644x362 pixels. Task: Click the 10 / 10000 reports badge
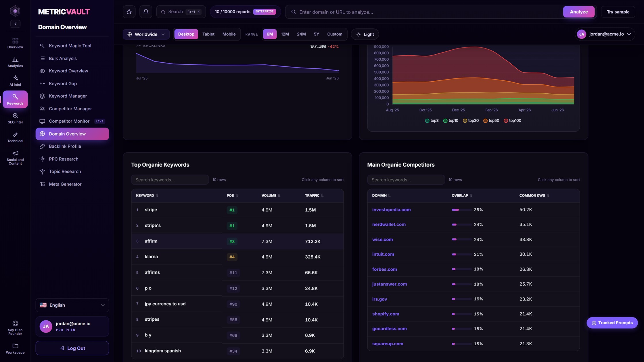click(x=245, y=12)
